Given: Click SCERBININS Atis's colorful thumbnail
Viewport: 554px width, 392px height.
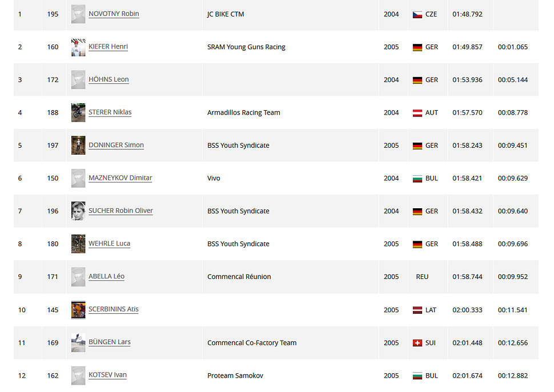Looking at the screenshot, I should coord(78,310).
